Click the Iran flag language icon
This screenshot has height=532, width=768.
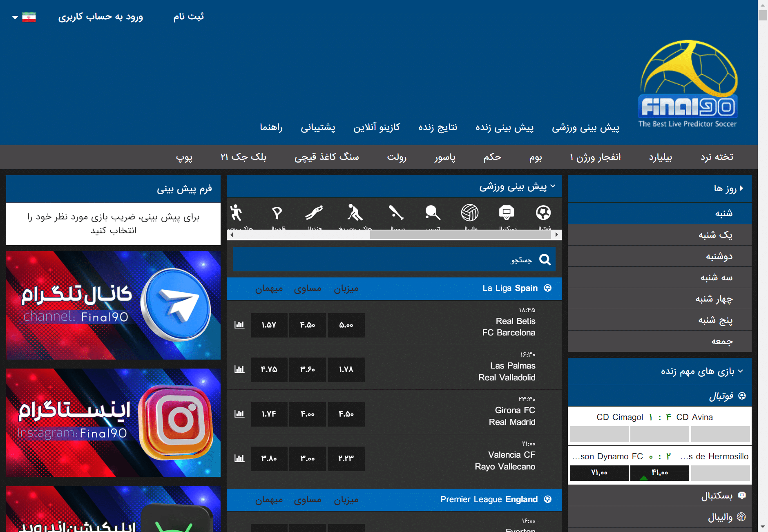coord(29,17)
